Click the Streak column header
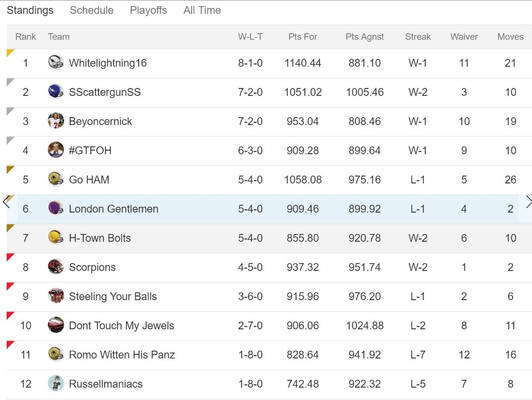The image size is (532, 400). pos(418,37)
